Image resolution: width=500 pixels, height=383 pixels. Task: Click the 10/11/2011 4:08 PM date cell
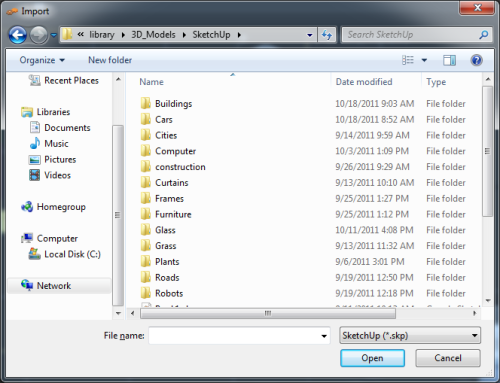point(374,230)
